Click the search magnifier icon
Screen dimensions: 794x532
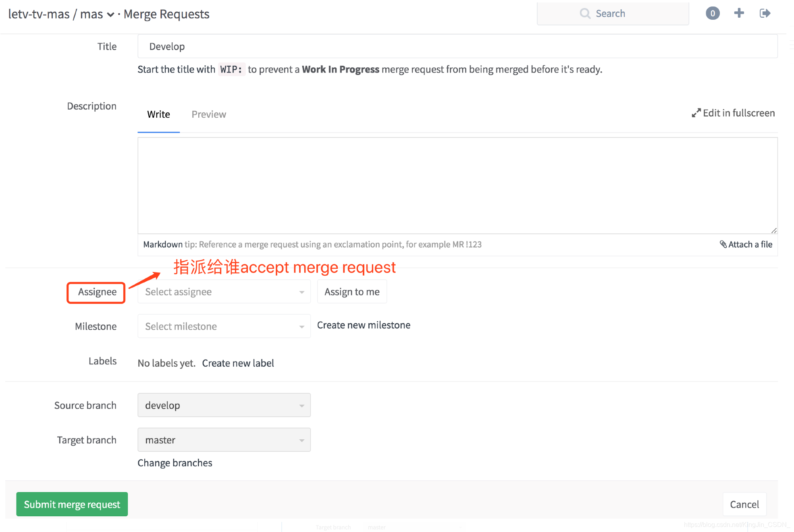[x=585, y=14]
